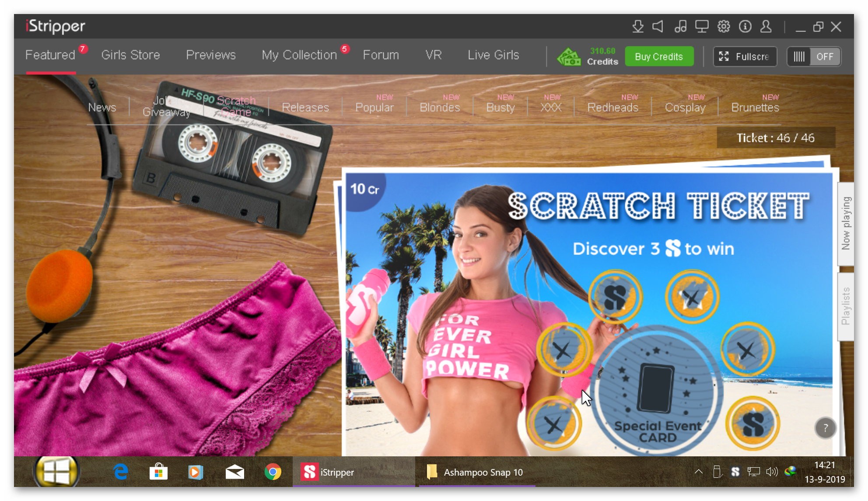Image resolution: width=868 pixels, height=501 pixels.
Task: Click the round question mark help button
Action: (x=825, y=428)
